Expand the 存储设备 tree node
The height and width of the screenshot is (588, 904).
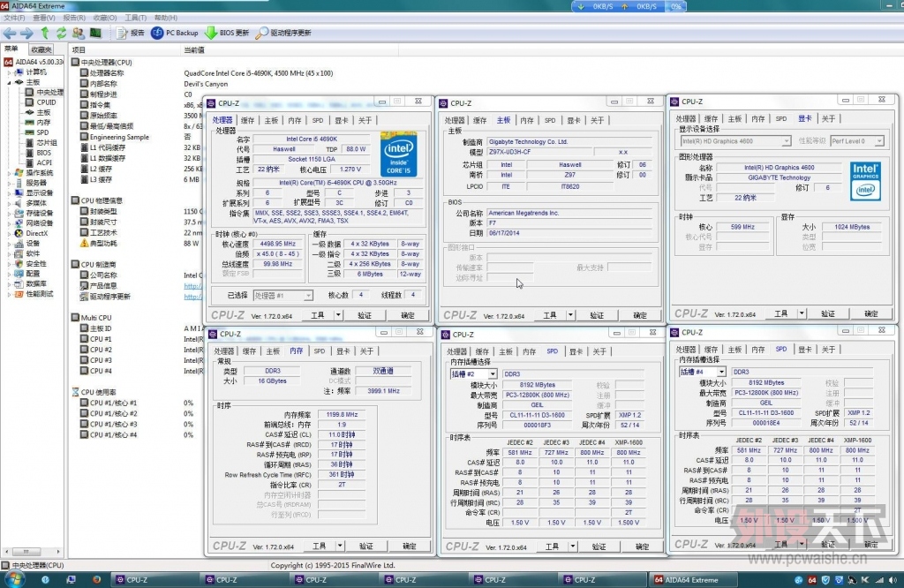(x=9, y=213)
